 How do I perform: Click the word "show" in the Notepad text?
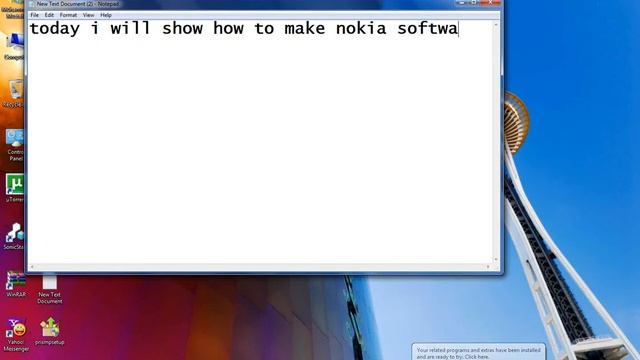(x=182, y=29)
